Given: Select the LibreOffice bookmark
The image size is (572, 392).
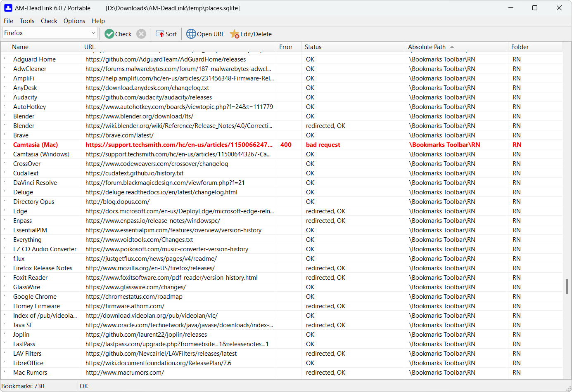Looking at the screenshot, I should click(x=28, y=363).
